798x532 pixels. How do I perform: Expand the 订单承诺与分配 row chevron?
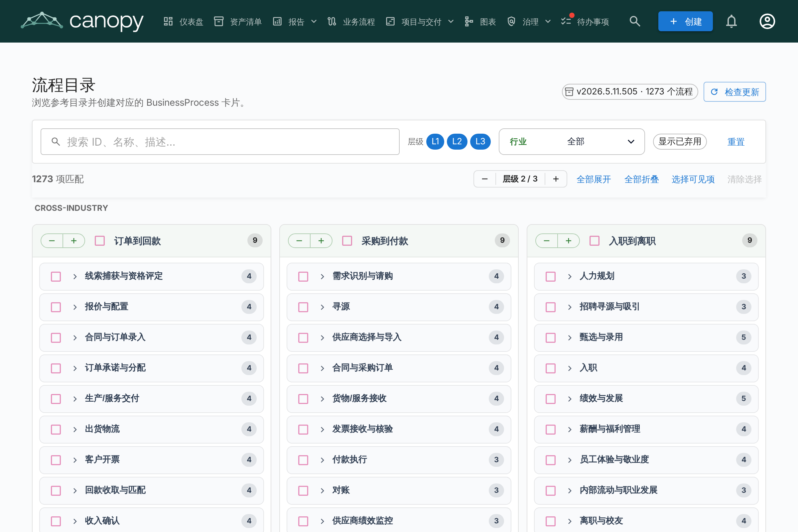click(x=75, y=368)
